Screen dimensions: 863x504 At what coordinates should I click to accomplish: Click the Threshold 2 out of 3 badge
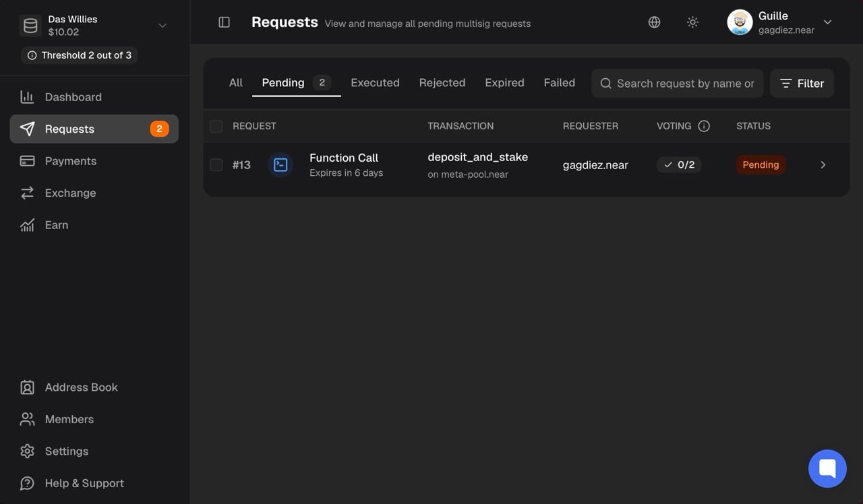[x=80, y=55]
